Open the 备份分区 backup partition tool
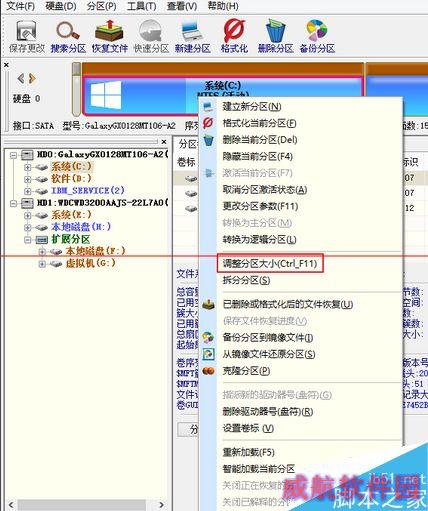The height and width of the screenshot is (511, 428). 317,37
